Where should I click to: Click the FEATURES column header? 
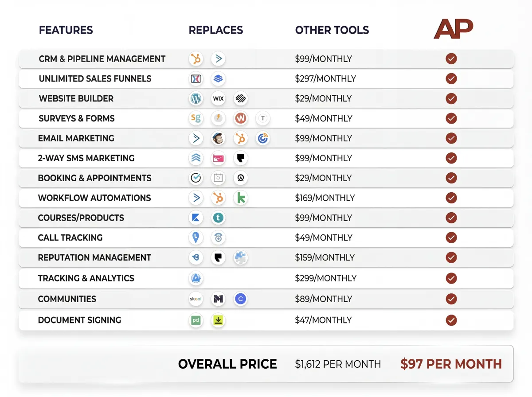[66, 30]
